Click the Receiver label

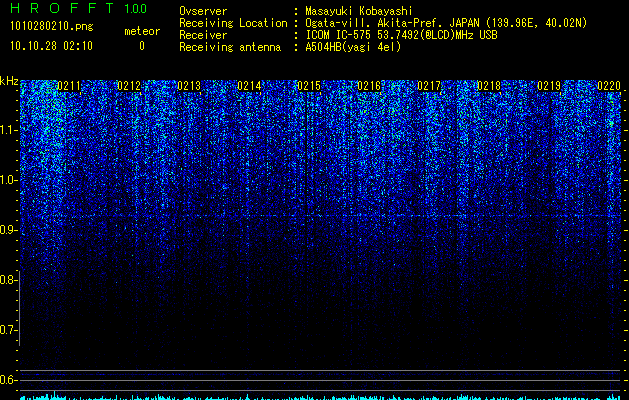(x=203, y=35)
